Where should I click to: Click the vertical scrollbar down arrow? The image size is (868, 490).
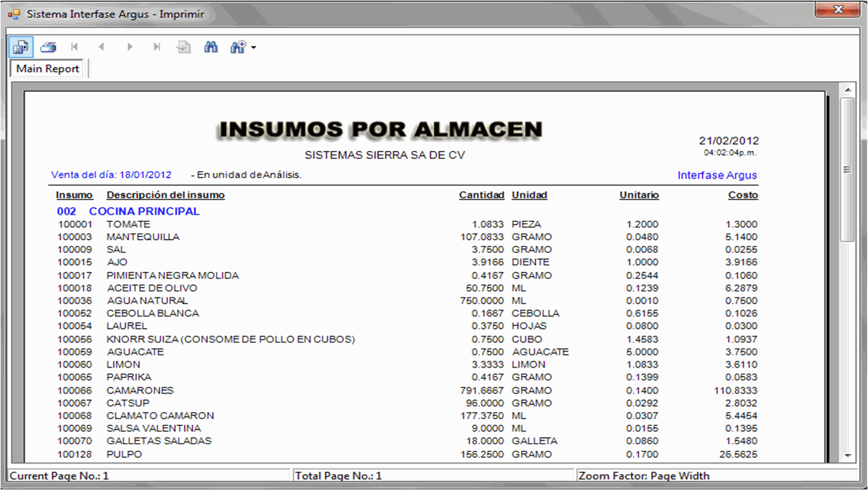click(847, 455)
